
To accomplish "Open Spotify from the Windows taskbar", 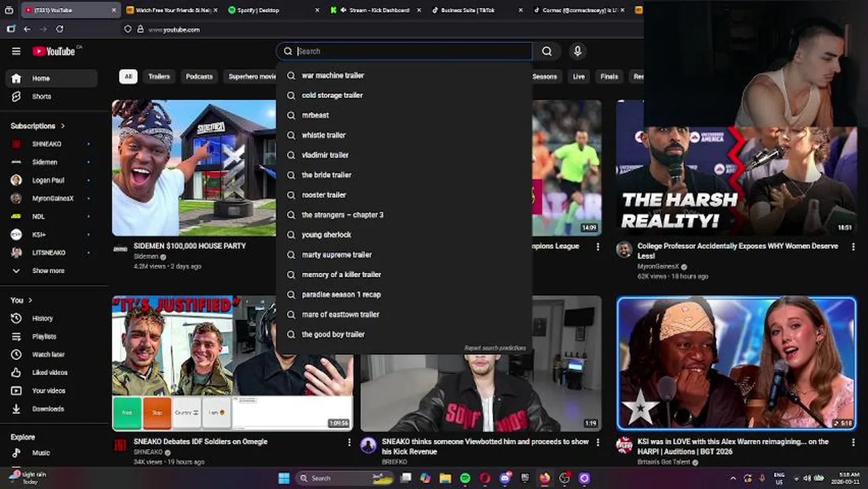I will point(465,478).
